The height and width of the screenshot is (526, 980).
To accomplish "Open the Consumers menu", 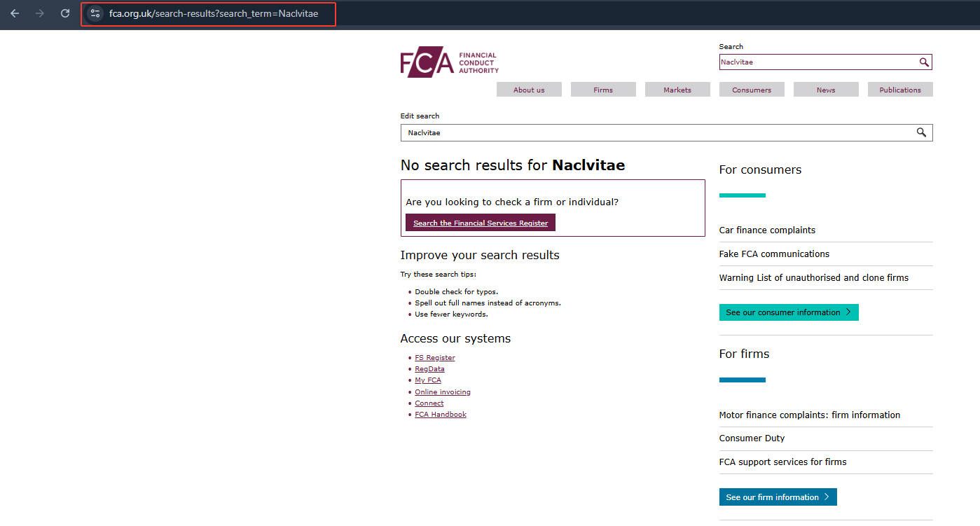I will coord(752,90).
